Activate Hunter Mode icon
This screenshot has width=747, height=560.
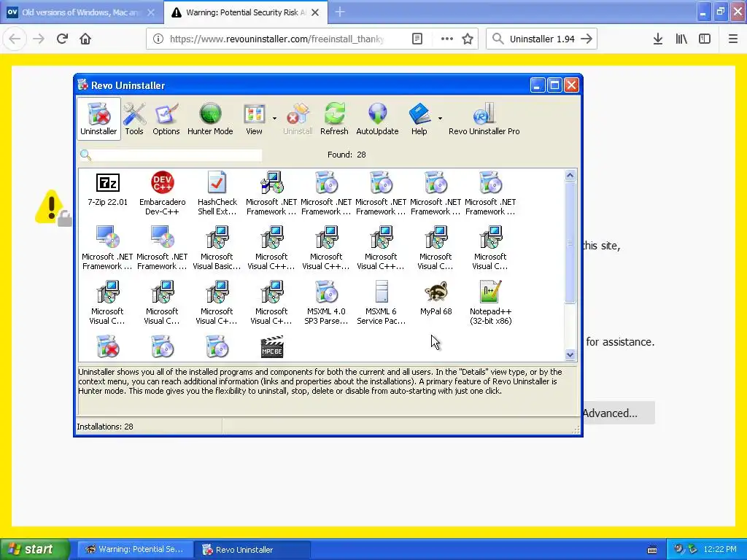(210, 119)
